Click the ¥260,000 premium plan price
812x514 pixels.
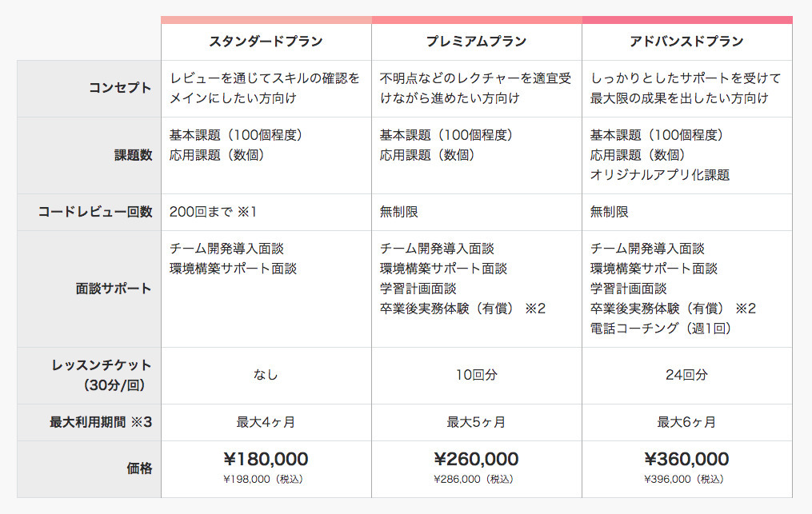tap(476, 459)
